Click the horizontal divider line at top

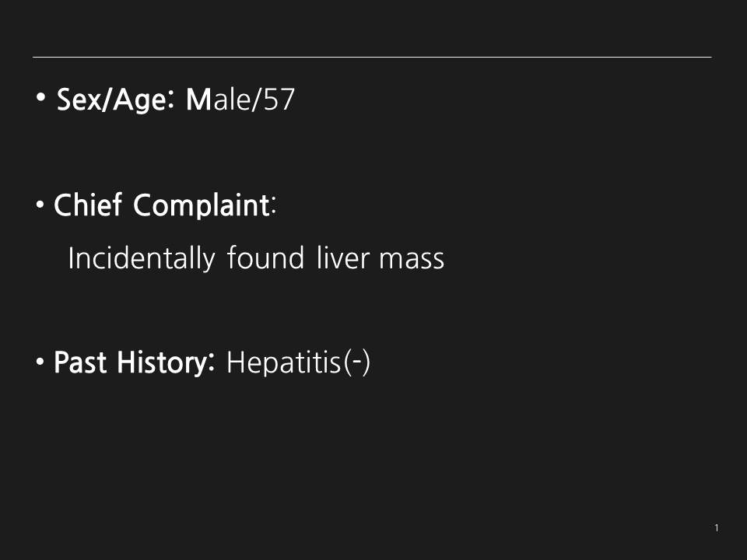[372, 57]
